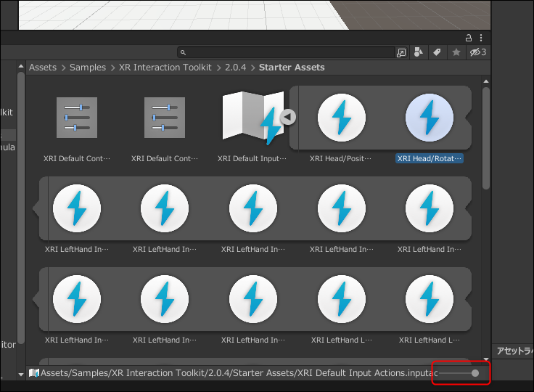Open subfolder chevron after Assets breadcrumb

(63, 68)
